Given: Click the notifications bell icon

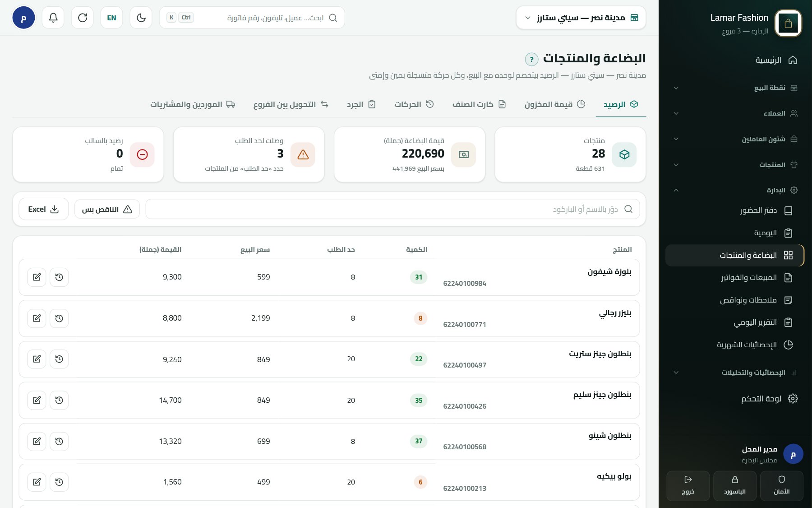Looking at the screenshot, I should tap(53, 18).
